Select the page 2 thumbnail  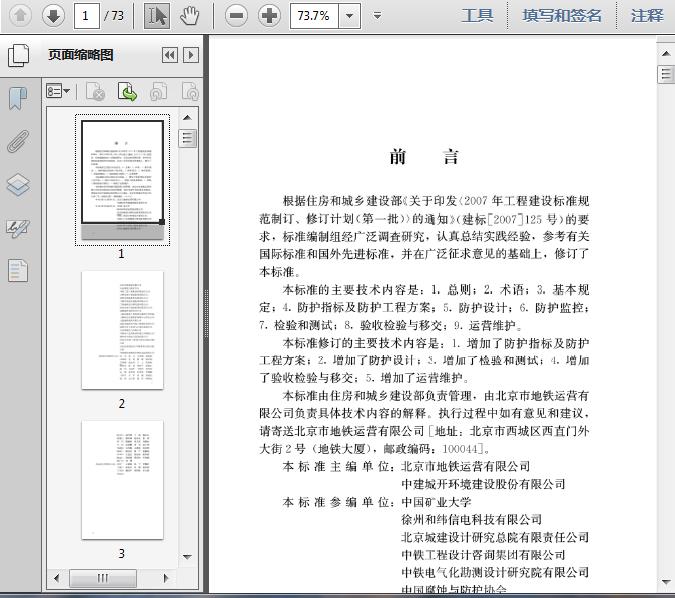(122, 330)
